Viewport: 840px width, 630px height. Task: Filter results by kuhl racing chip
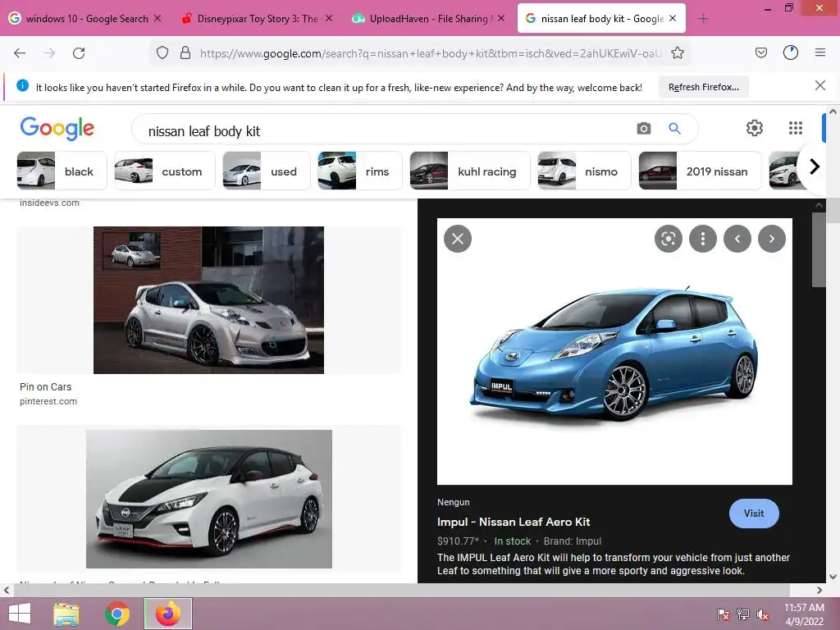(x=470, y=171)
